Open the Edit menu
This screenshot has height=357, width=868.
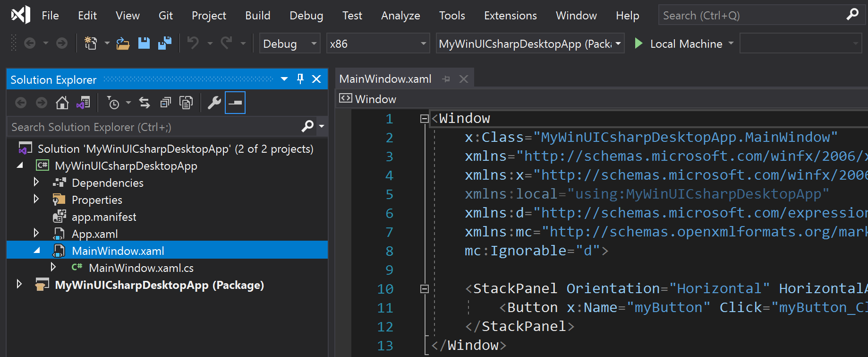(87, 16)
